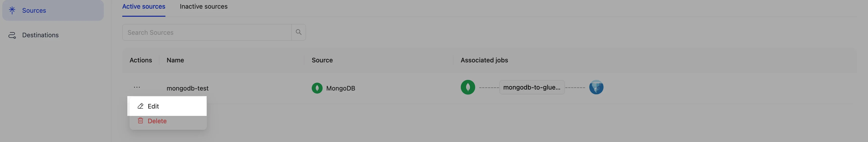The image size is (868, 142).
Task: Click the Source column header
Action: click(322, 60)
